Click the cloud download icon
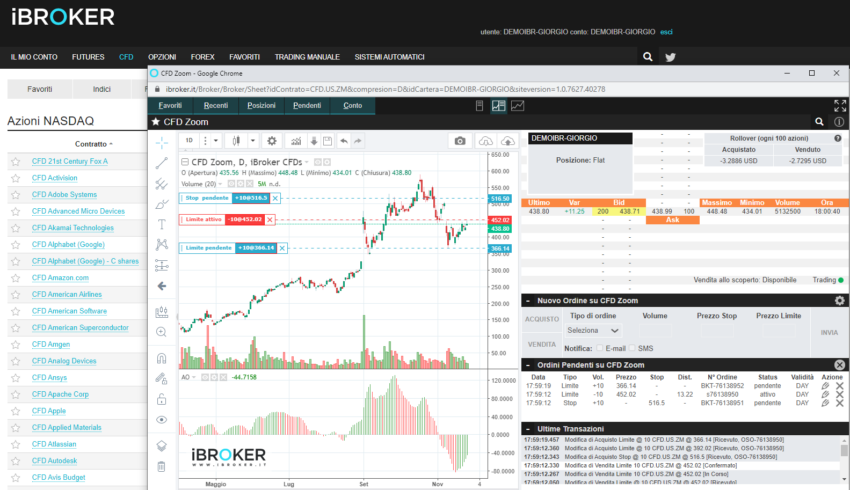The image size is (850, 490). (x=486, y=141)
